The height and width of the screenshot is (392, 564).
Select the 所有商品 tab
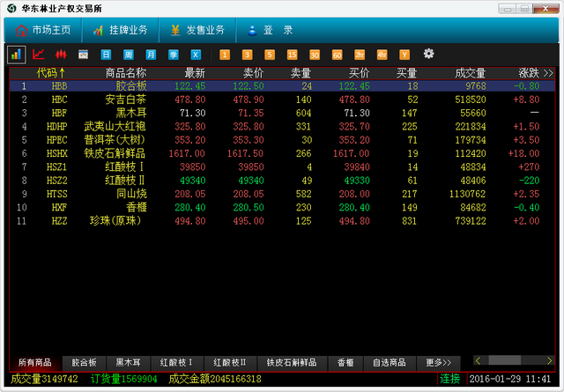[35, 363]
